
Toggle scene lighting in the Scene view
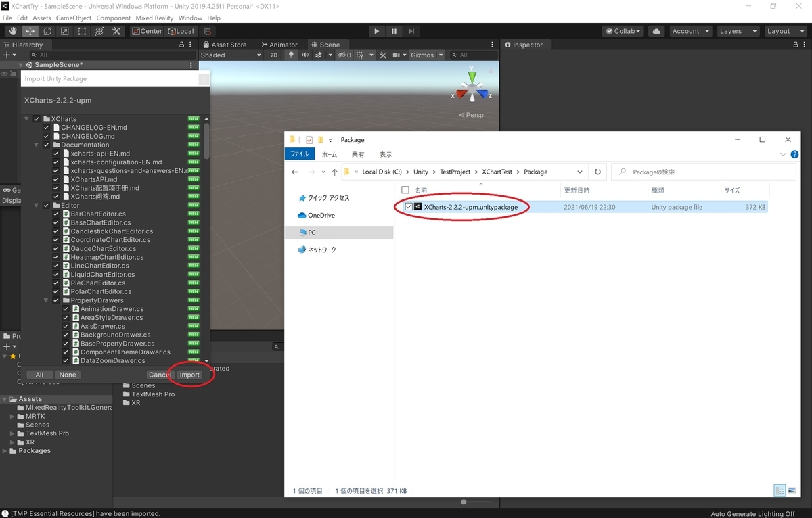click(x=291, y=55)
